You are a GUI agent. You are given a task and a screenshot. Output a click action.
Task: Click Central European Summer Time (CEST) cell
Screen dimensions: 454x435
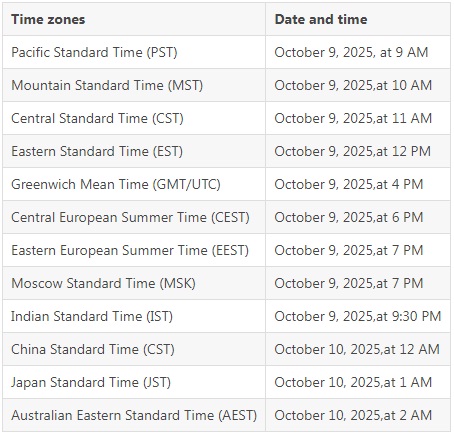coord(134,217)
